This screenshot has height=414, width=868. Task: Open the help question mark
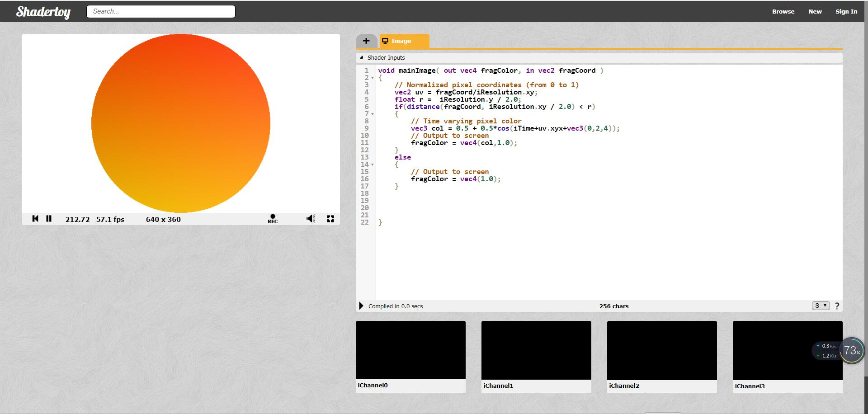837,306
